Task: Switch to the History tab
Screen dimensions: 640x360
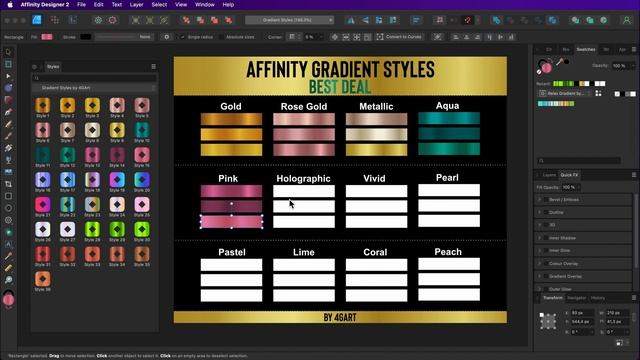Action: [598, 298]
